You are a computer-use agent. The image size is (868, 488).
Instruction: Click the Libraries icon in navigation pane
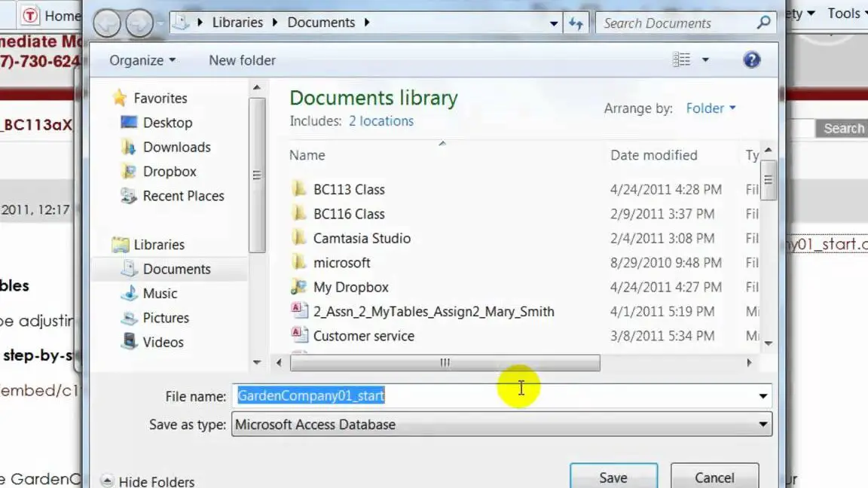120,244
